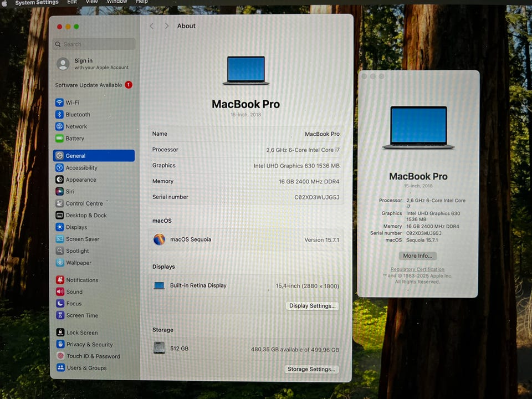Open Lock Screen icon in sidebar
The height and width of the screenshot is (399, 532).
tap(60, 332)
